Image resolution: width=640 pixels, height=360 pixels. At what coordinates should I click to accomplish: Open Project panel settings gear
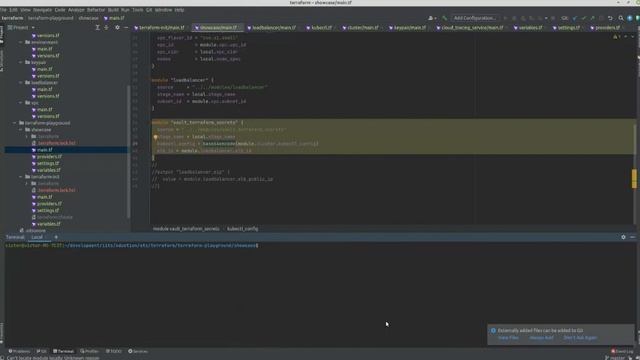tap(117, 27)
